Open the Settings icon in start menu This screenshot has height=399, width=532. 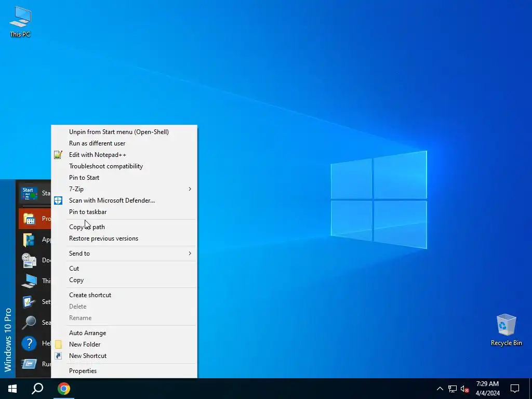[x=29, y=302]
